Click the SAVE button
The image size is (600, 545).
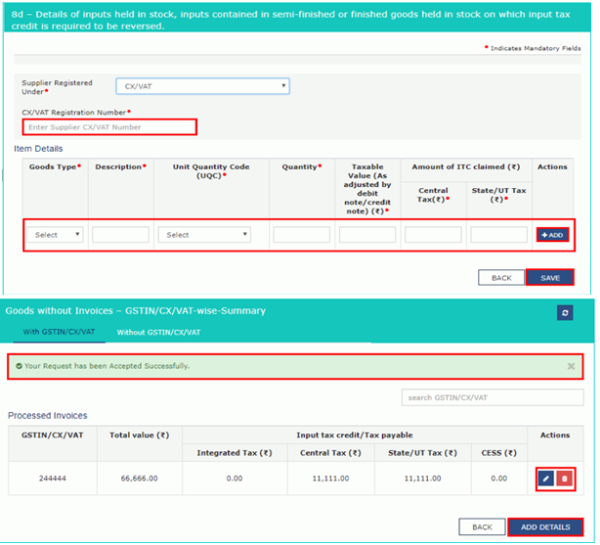(x=549, y=277)
